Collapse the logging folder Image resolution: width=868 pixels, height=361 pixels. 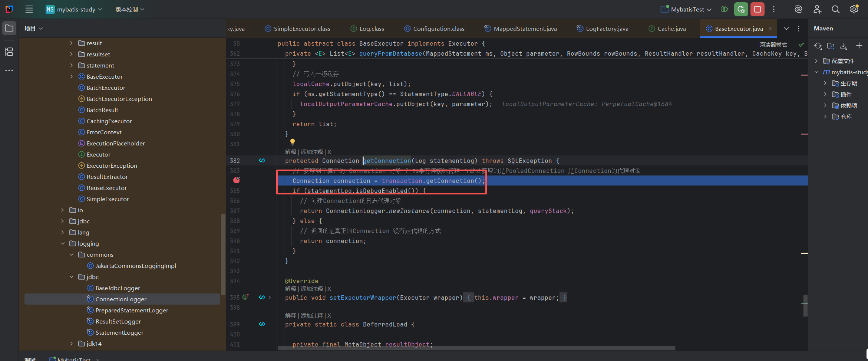click(63, 243)
